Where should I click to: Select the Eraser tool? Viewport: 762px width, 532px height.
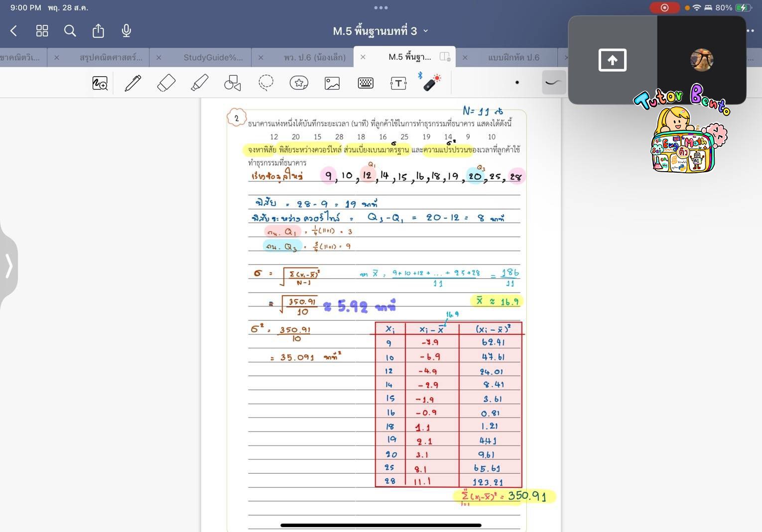tap(166, 83)
